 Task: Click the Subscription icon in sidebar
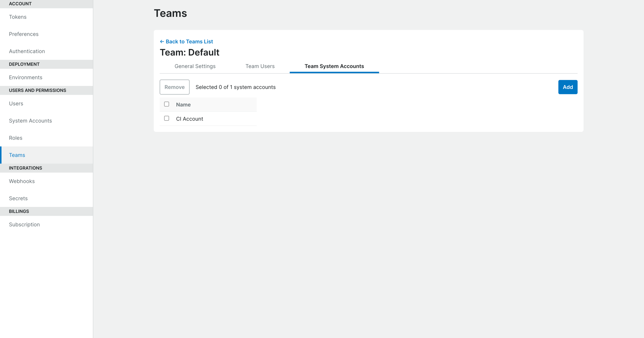pyautogui.click(x=24, y=224)
